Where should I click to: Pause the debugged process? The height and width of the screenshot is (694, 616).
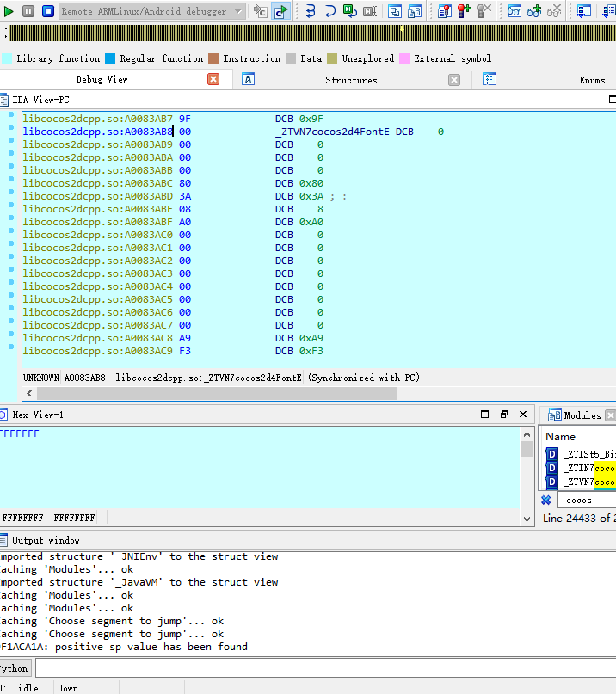(28, 11)
